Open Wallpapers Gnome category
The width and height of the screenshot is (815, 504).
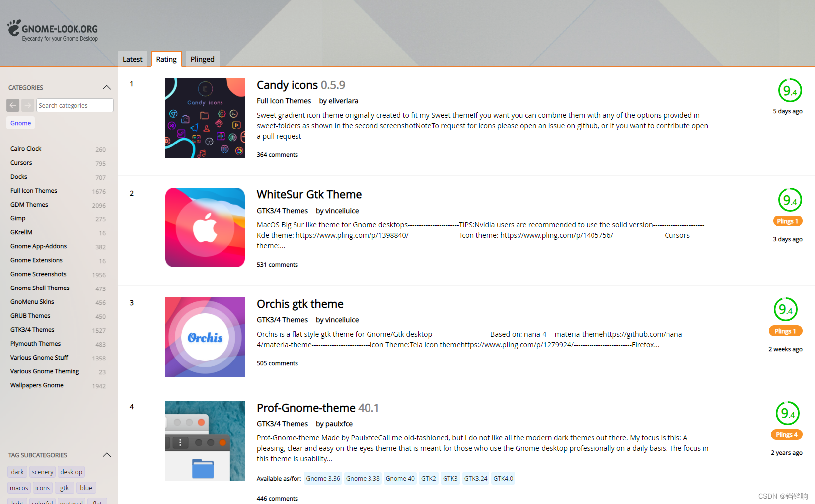37,385
